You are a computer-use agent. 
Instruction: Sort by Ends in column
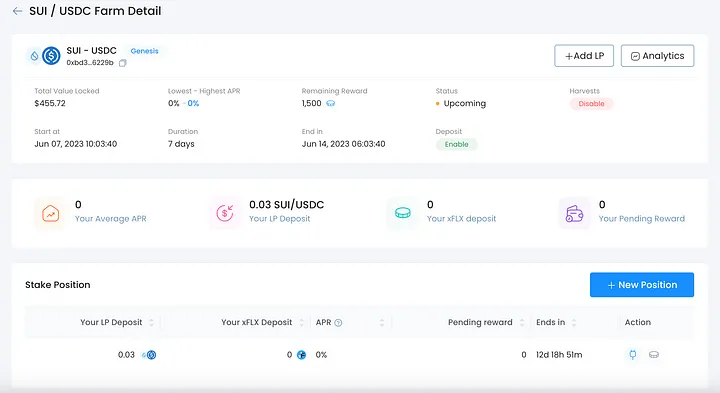click(574, 322)
